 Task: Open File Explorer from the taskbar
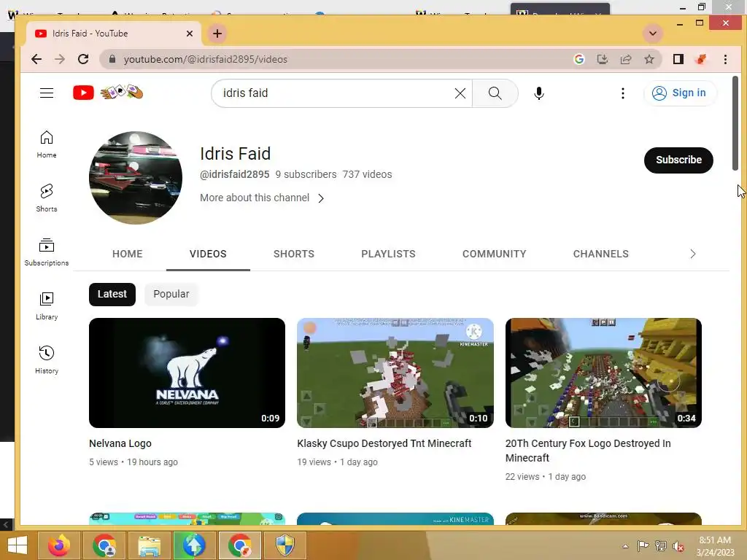[149, 545]
